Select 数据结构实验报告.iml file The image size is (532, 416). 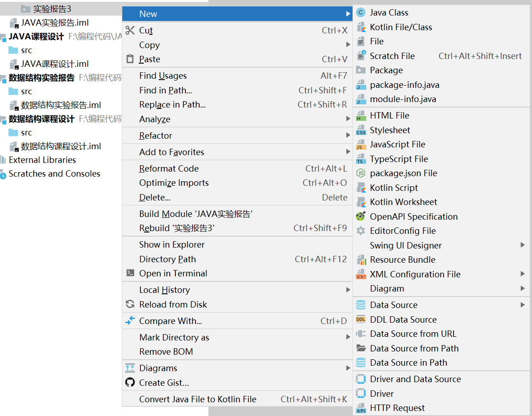[x=61, y=105]
